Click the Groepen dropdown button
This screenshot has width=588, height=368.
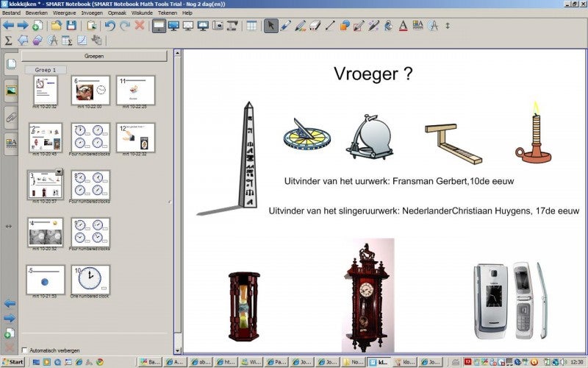[x=94, y=55]
